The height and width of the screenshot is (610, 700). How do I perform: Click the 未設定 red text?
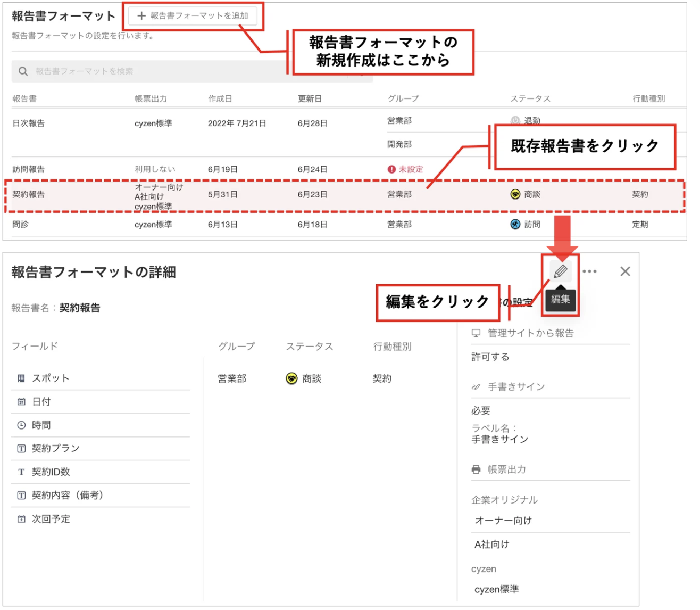click(x=411, y=169)
